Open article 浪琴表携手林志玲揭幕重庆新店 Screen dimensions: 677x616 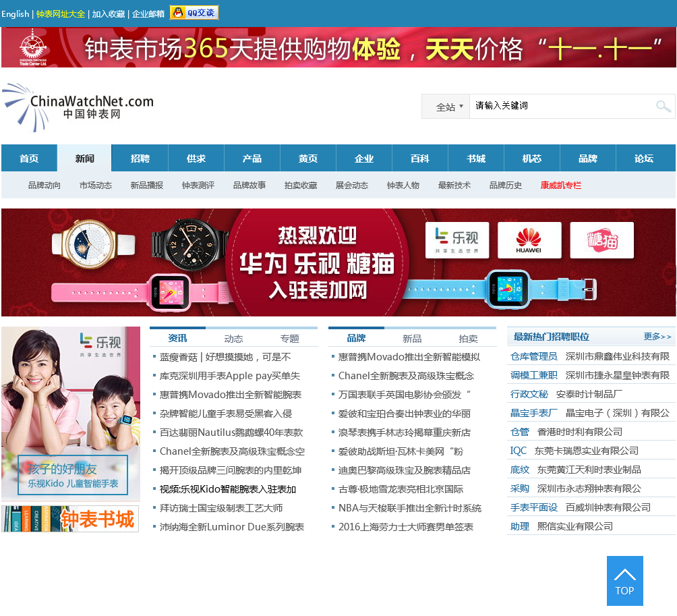point(405,432)
